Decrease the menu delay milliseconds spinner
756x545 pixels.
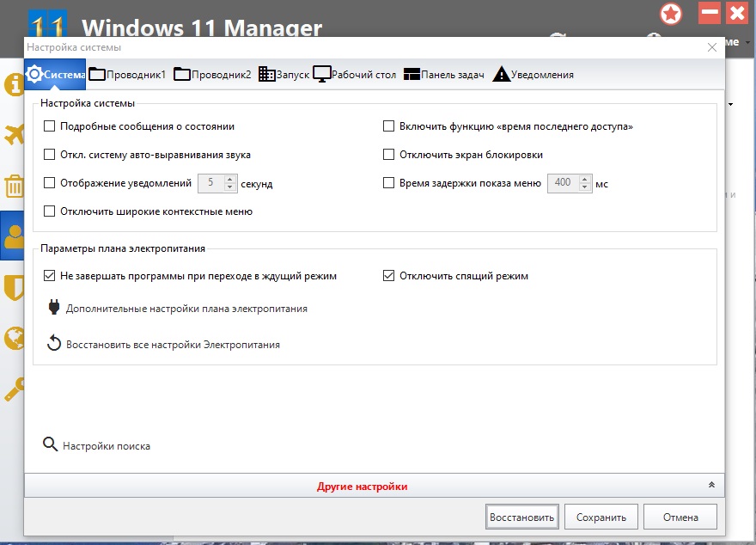click(x=585, y=187)
